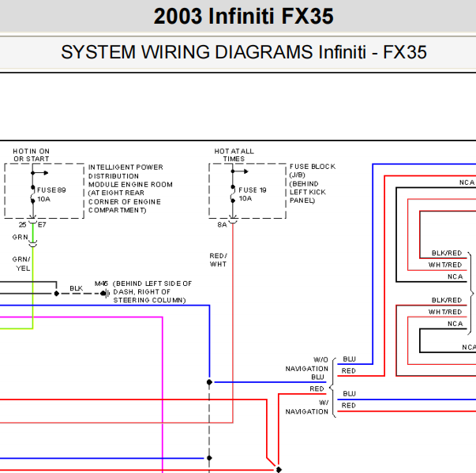
Task: Click the upper "BLK/RED" wire label
Action: [x=447, y=253]
